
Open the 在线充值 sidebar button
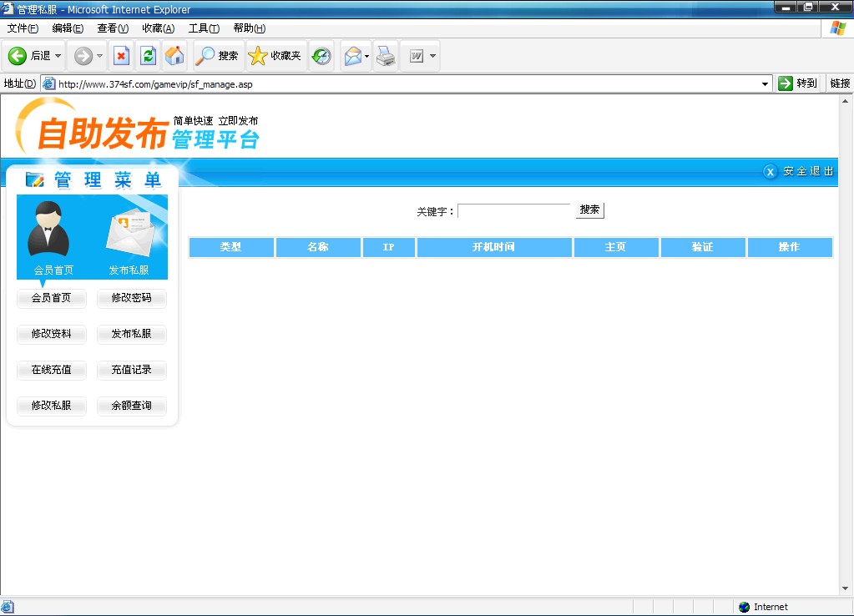click(x=52, y=370)
